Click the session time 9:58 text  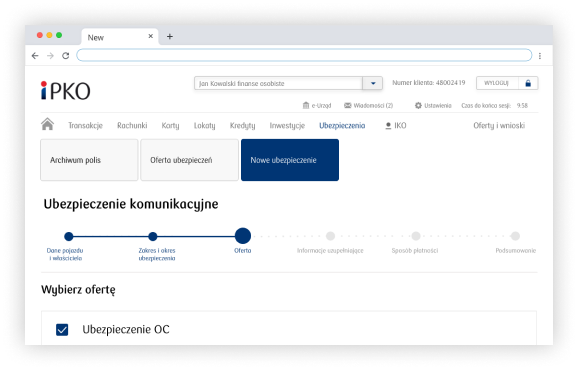[x=522, y=106]
